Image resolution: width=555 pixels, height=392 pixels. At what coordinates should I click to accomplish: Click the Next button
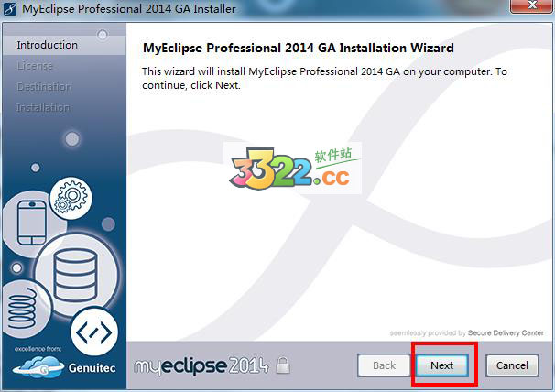tap(441, 365)
